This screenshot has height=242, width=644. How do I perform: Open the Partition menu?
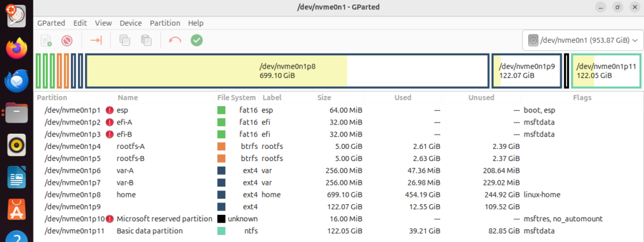(165, 23)
